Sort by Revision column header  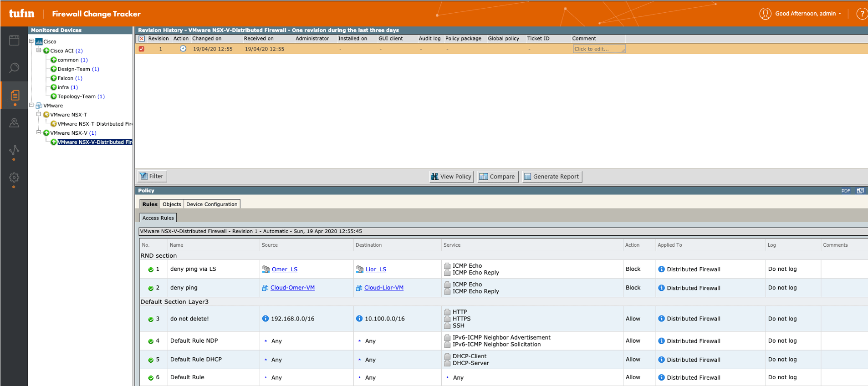pyautogui.click(x=158, y=39)
